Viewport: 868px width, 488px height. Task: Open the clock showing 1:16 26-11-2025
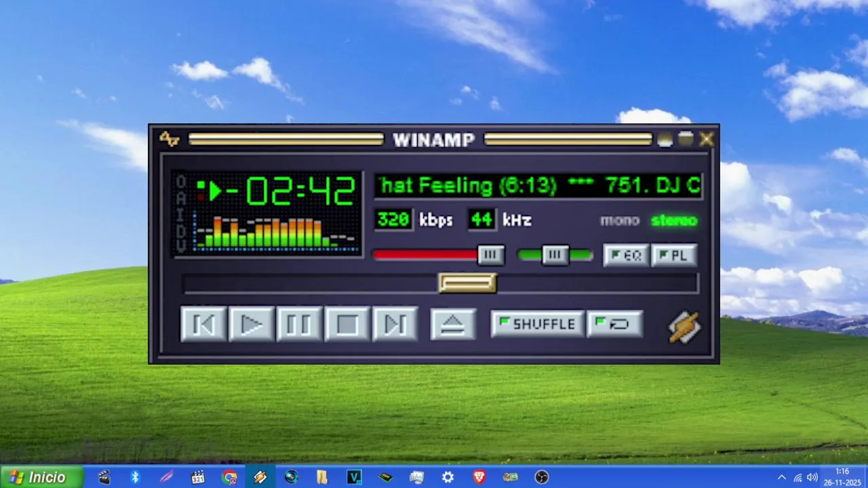tap(842, 477)
